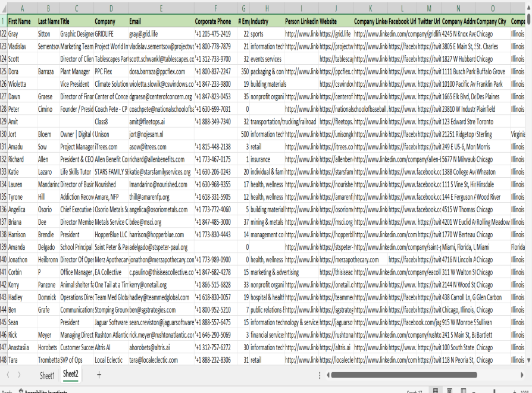Select the 'Vice President' title cell
Screen dimensions: 532x393
[76, 84]
